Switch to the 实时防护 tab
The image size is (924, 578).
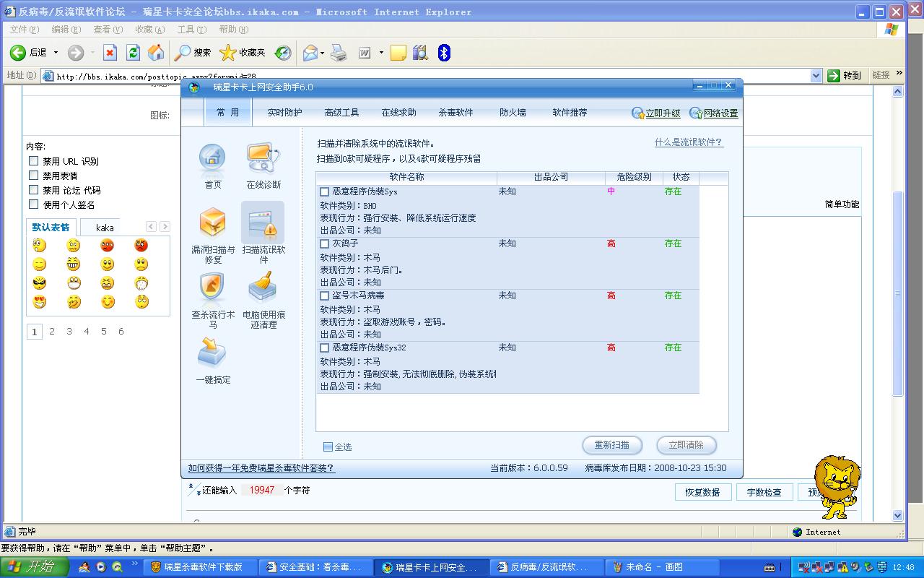point(284,113)
